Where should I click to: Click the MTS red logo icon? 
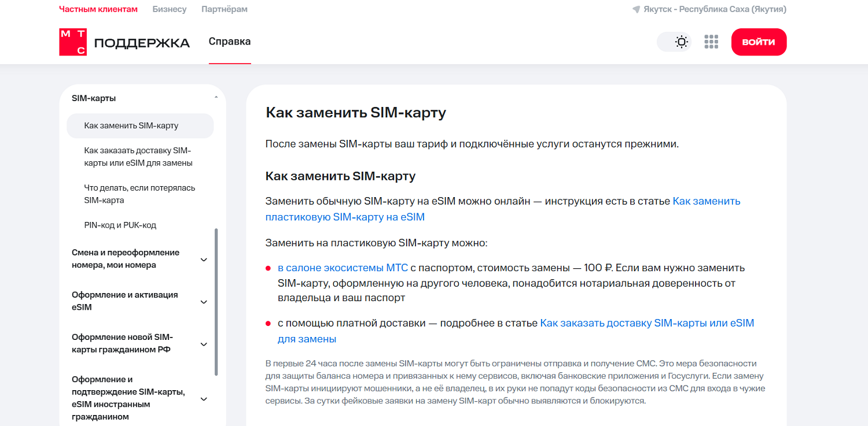[73, 42]
